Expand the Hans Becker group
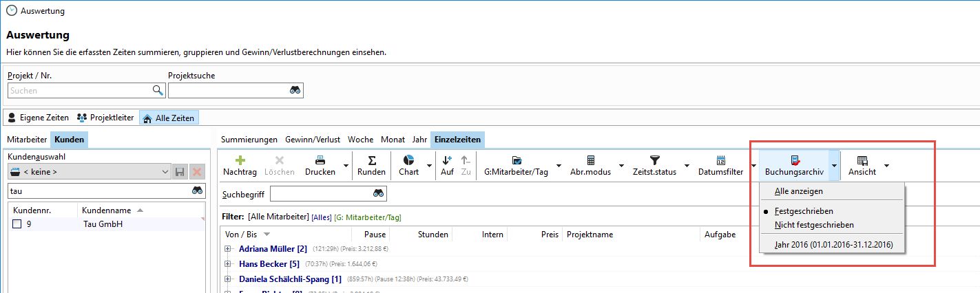The image size is (980, 293). tap(228, 264)
